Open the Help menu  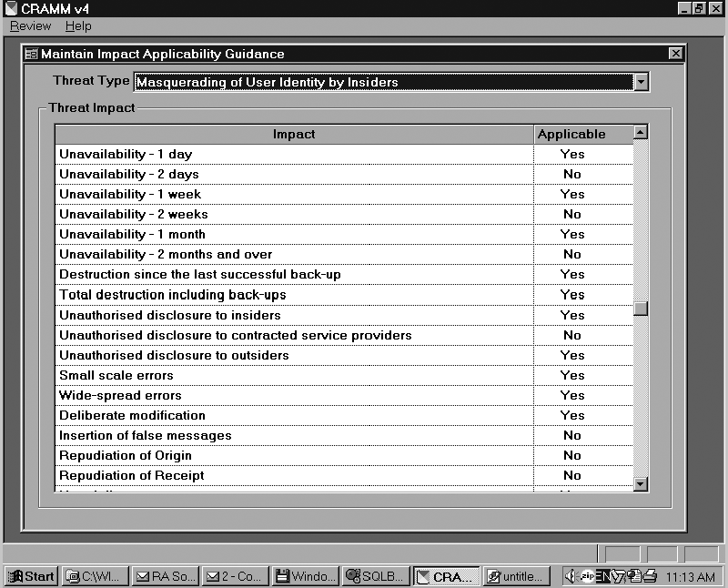tap(78, 26)
